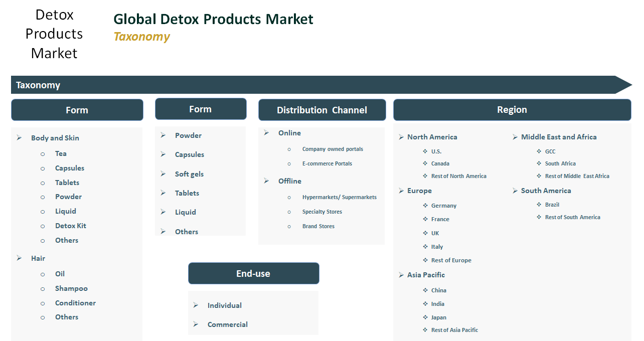Click the arrow marker beside Hair
644x341 pixels.
19,258
